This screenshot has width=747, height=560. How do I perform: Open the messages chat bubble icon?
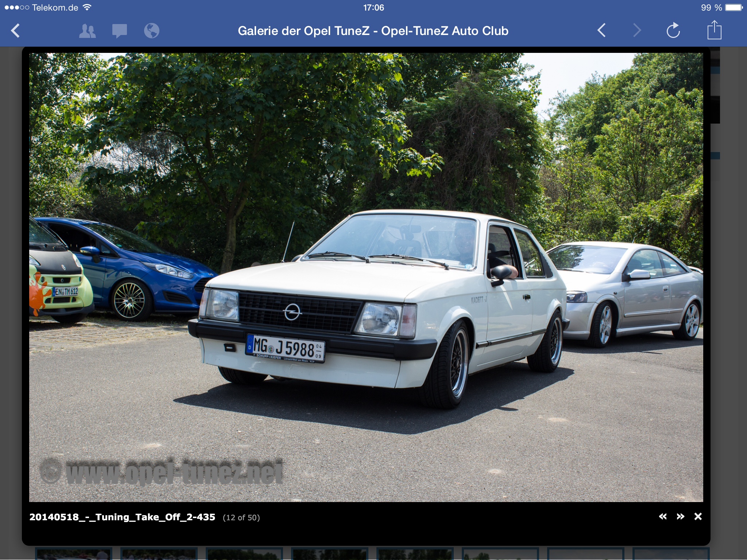point(119,31)
